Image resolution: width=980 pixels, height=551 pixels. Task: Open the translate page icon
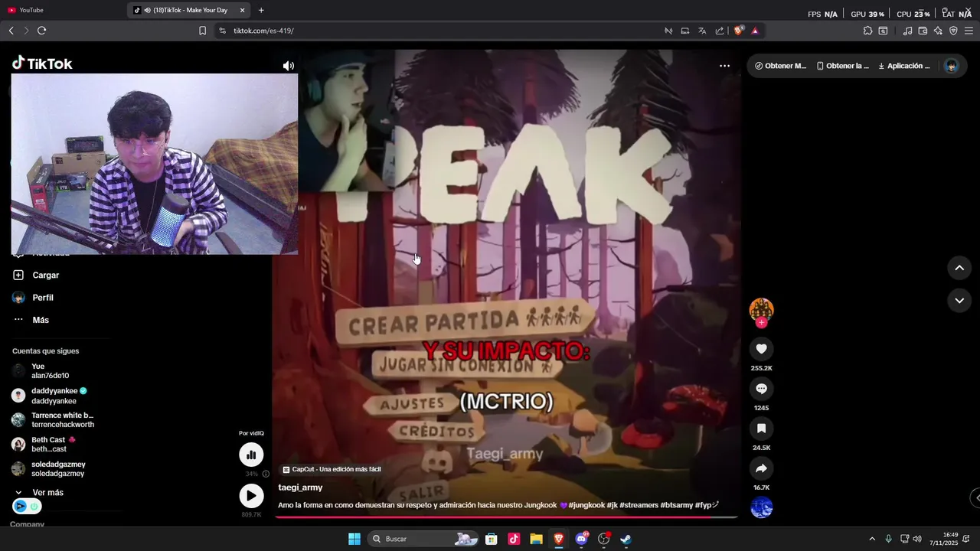click(702, 31)
